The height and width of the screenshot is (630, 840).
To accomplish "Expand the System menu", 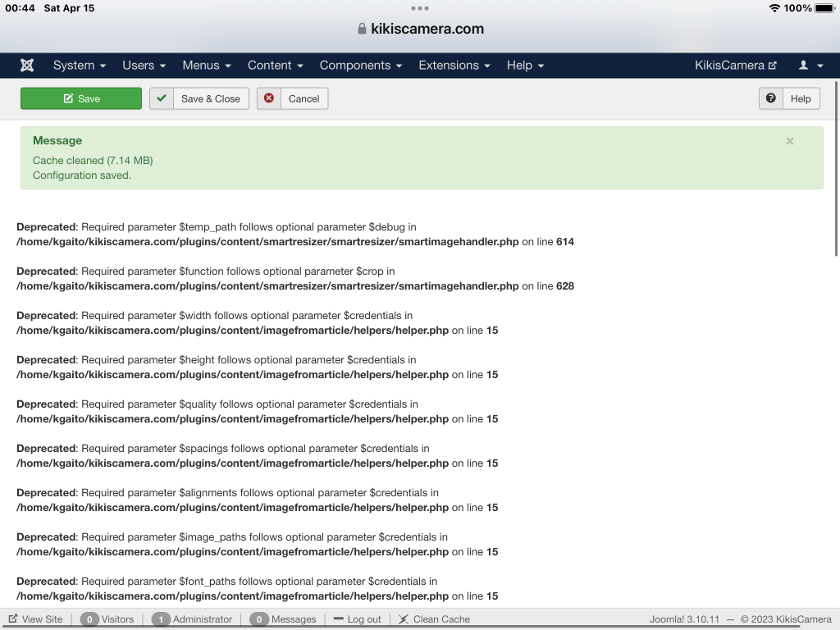I will (x=80, y=66).
